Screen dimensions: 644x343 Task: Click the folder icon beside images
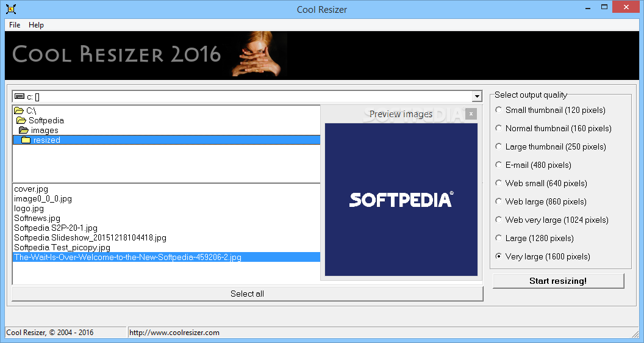tap(24, 131)
